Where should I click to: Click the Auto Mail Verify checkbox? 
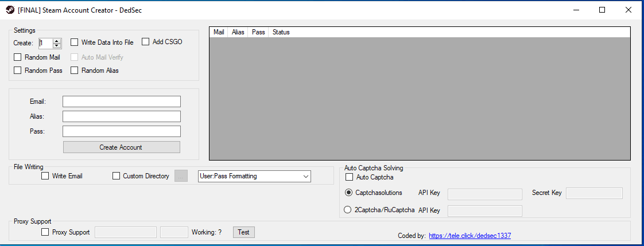tap(75, 57)
